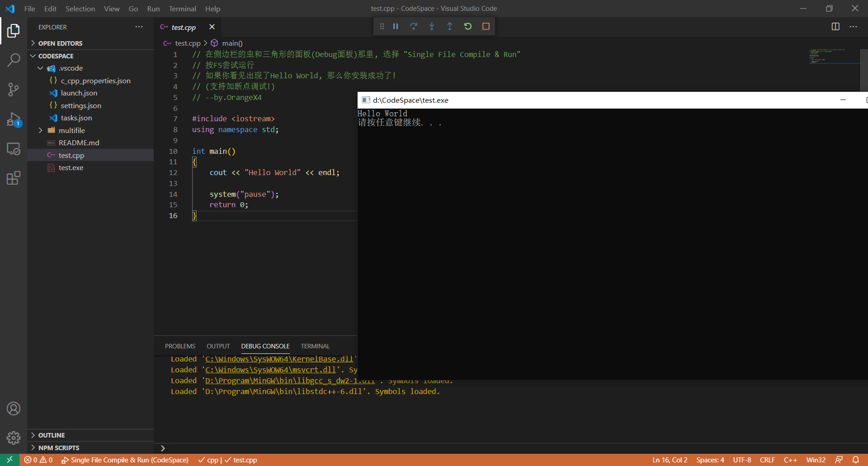Pause the running program
The height and width of the screenshot is (466, 868).
396,26
